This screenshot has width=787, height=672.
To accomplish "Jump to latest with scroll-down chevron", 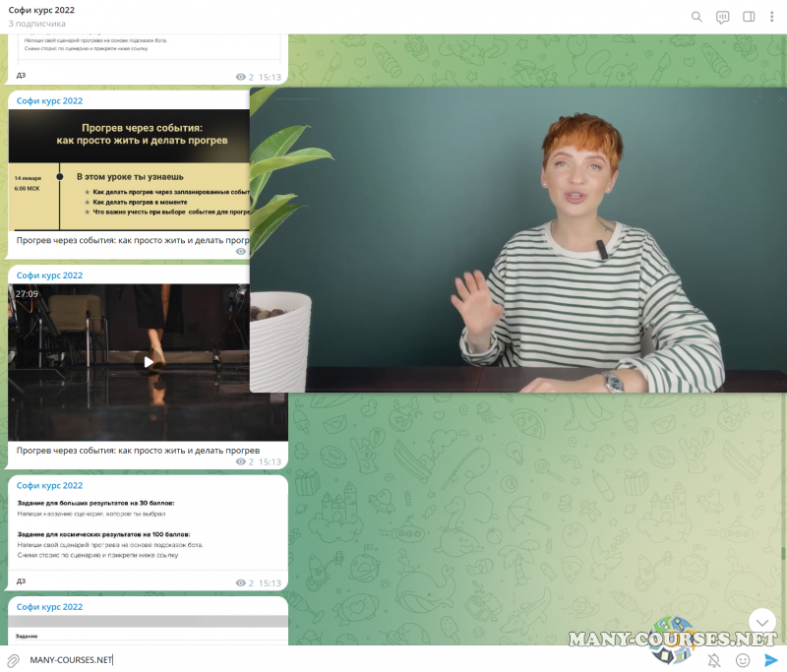I will coord(762,622).
